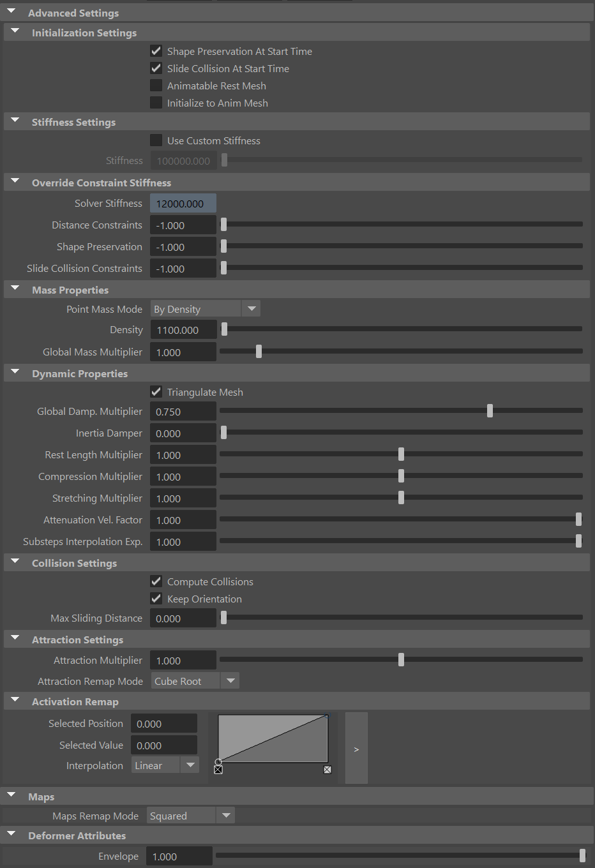The width and height of the screenshot is (595, 868).
Task: Enable Initialize to Anim Mesh
Action: pos(156,102)
